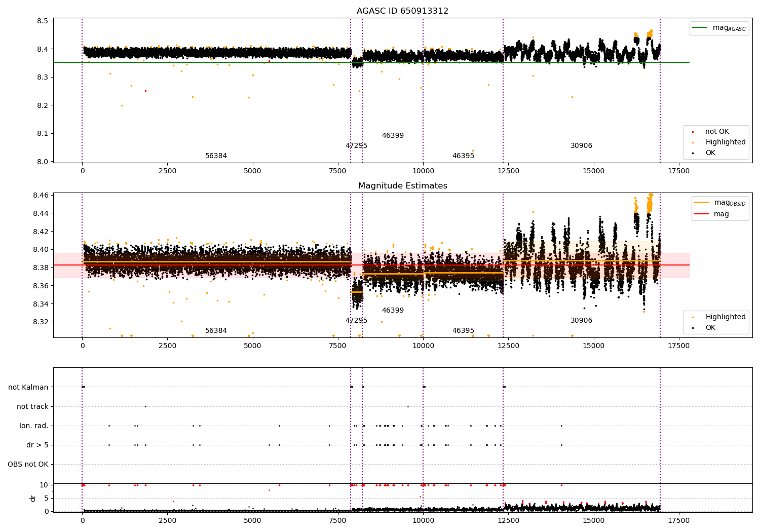Click obsid label 46395 in top plot
The width and height of the screenshot is (760, 532).
coord(463,156)
